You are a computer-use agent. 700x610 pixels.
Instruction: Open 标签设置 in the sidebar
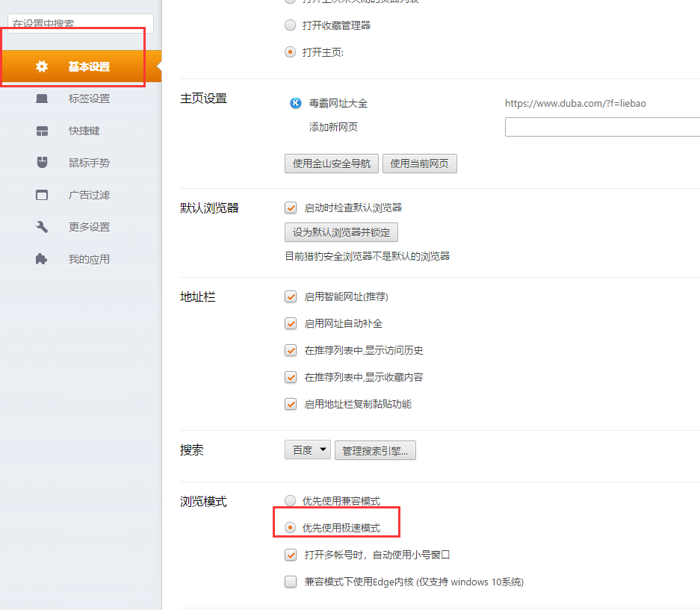tap(89, 99)
